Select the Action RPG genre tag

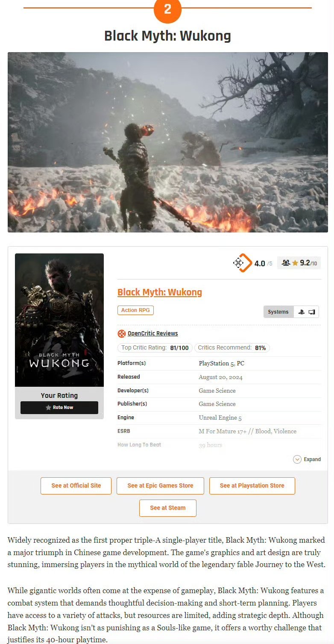click(x=135, y=310)
